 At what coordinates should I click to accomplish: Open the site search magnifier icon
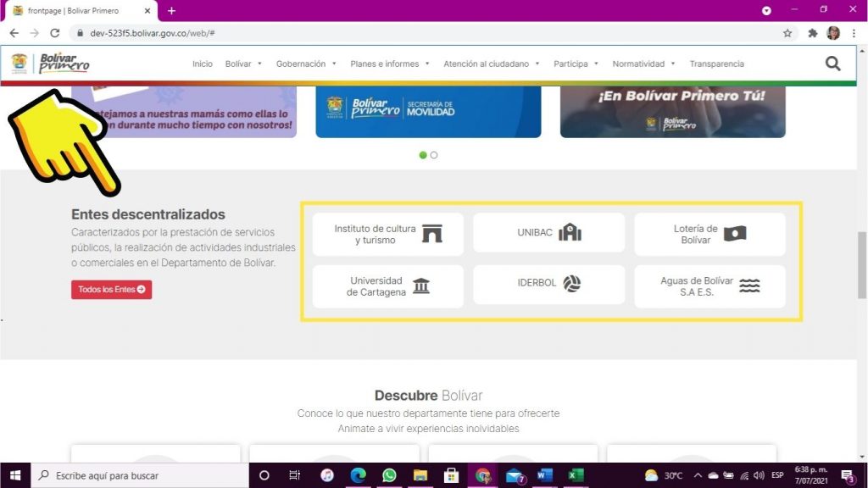tap(832, 64)
